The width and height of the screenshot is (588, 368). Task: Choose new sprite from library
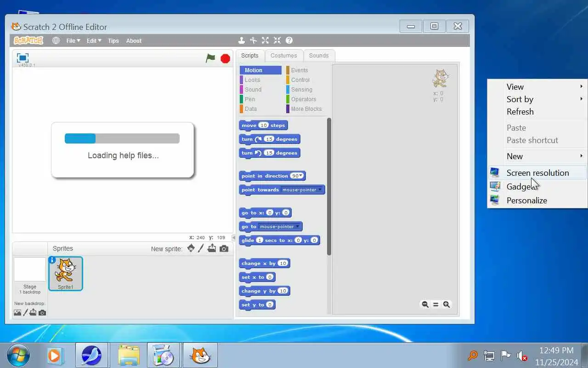click(x=191, y=248)
